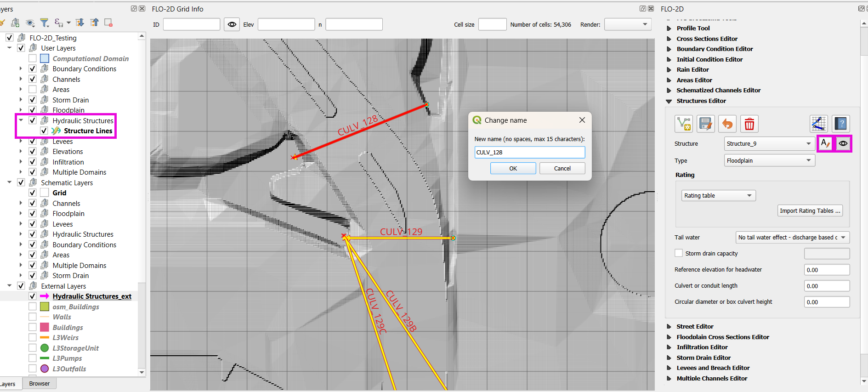Open the Rating table dropdown
868x392 pixels.
coord(718,196)
